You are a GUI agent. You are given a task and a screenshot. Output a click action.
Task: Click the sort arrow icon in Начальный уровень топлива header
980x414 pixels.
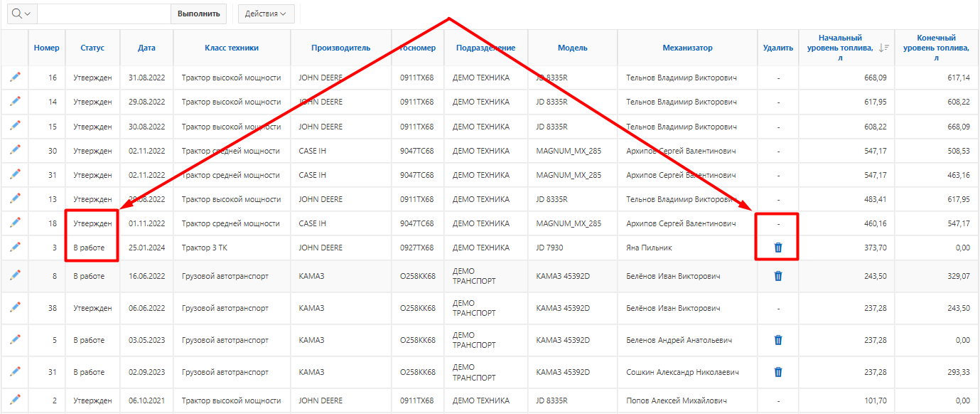click(883, 48)
